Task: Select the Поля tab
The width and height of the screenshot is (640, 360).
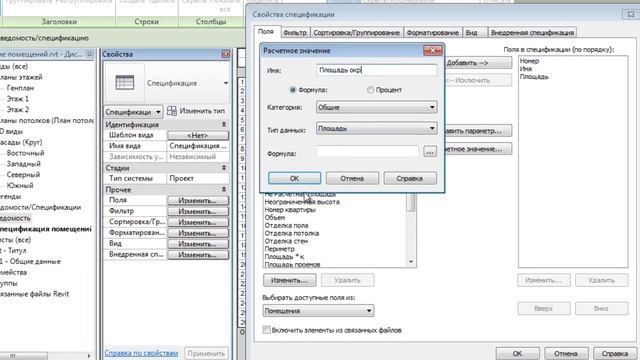Action: (x=266, y=31)
